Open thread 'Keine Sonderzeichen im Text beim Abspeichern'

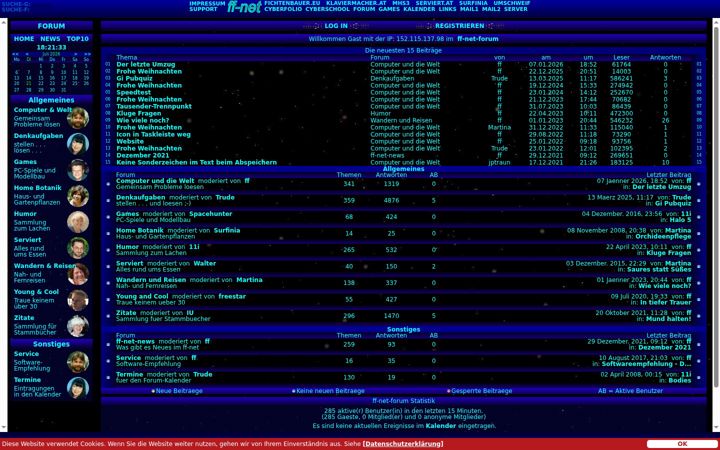point(197,163)
